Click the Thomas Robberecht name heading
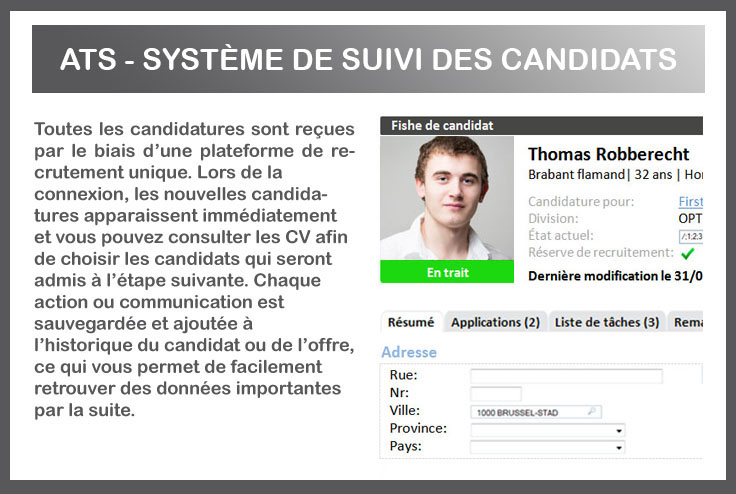 click(x=608, y=154)
